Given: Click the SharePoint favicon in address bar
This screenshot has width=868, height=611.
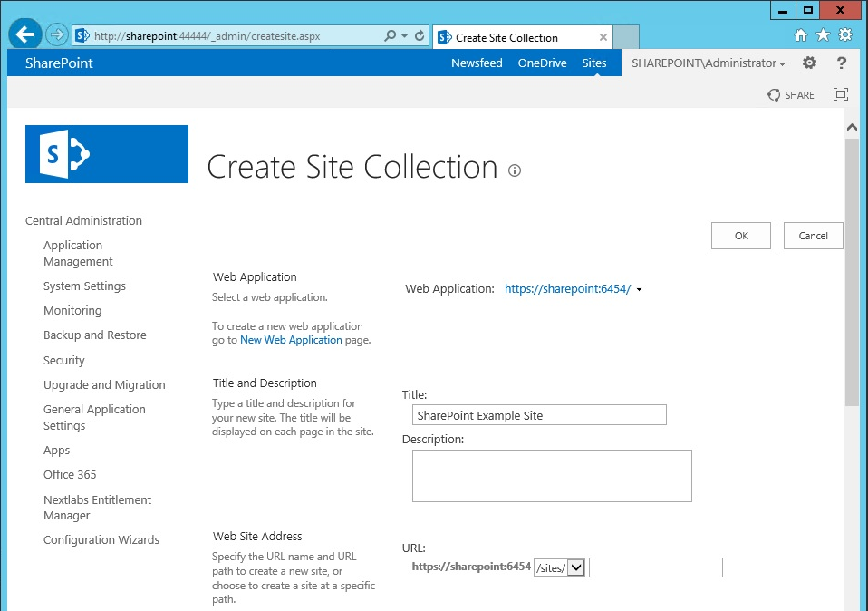Looking at the screenshot, I should (82, 36).
